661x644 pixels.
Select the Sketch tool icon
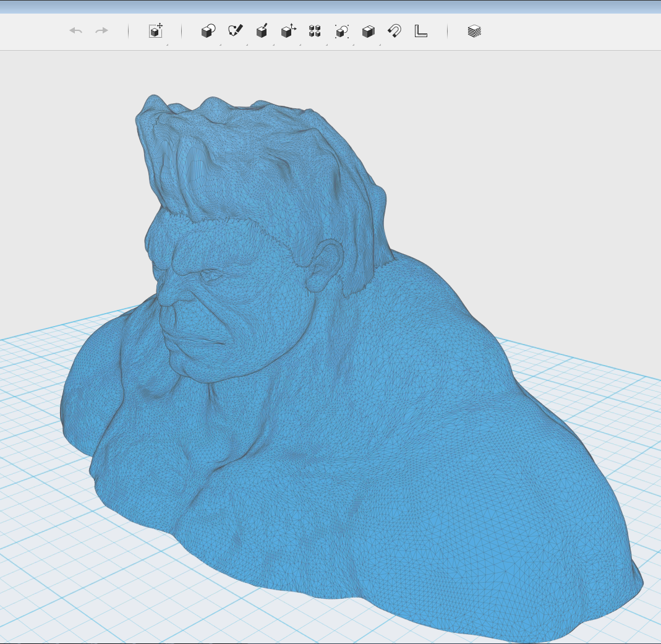[235, 31]
